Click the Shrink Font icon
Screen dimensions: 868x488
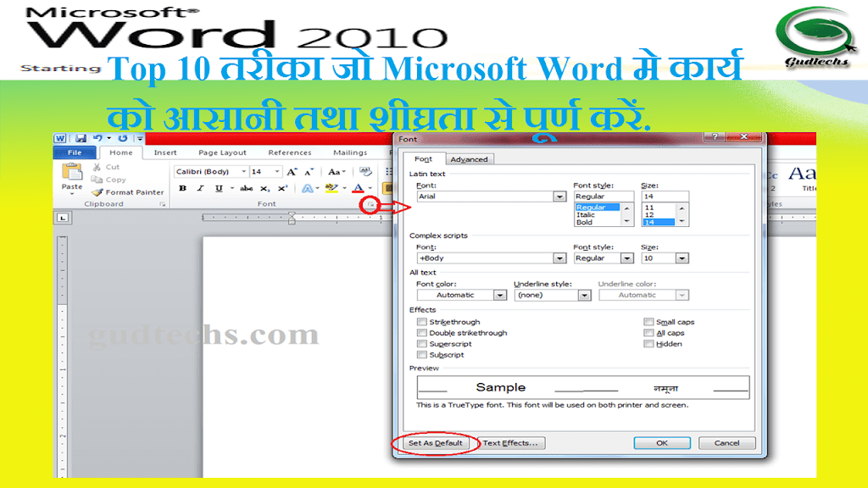[309, 171]
